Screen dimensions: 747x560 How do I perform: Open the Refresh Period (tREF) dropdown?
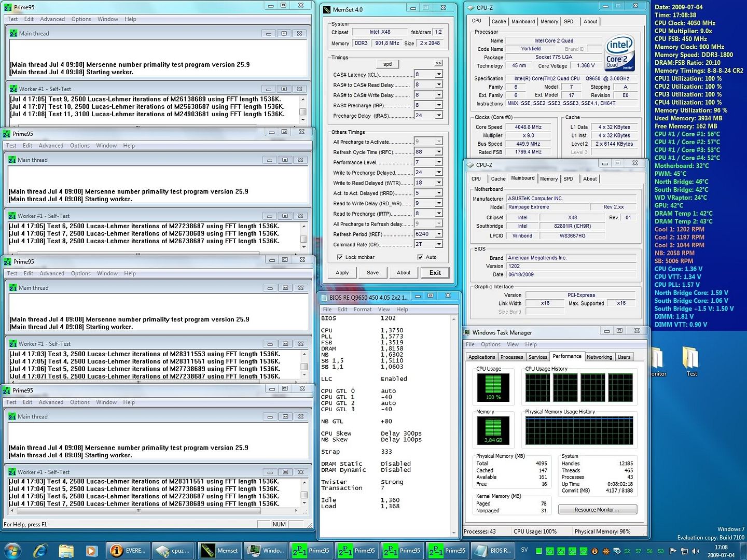pyautogui.click(x=439, y=234)
